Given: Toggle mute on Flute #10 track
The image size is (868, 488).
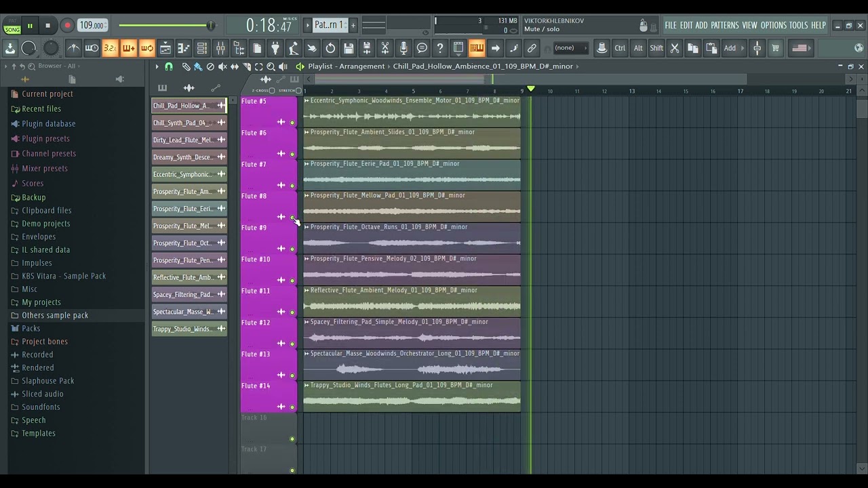Looking at the screenshot, I should (x=292, y=281).
